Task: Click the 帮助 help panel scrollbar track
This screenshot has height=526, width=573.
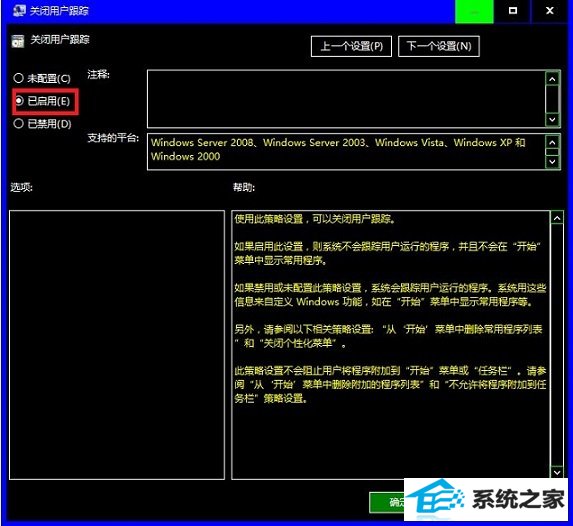Action: [557, 345]
